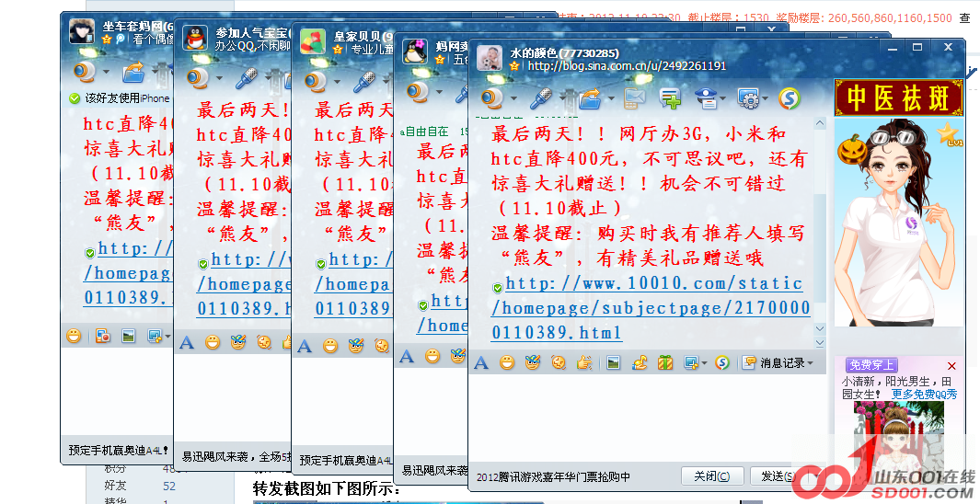Click screenshot capture icon in 水的颜色 chat
The image size is (980, 504).
point(690,363)
